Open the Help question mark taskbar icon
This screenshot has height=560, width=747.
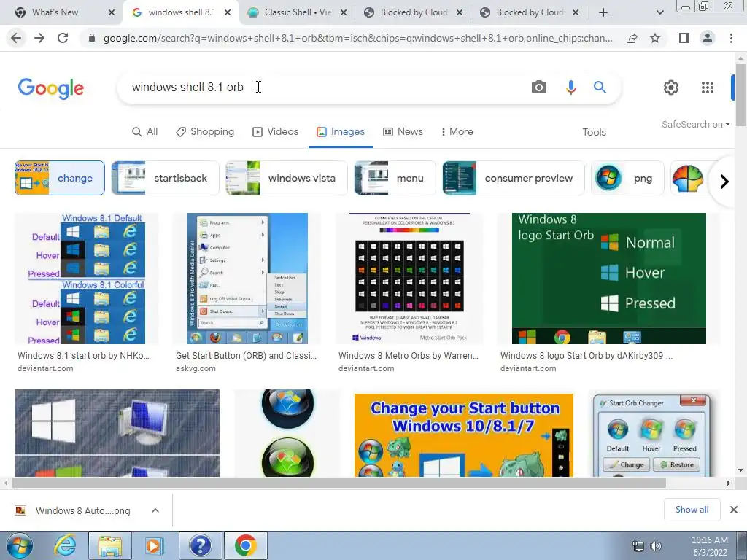click(201, 545)
